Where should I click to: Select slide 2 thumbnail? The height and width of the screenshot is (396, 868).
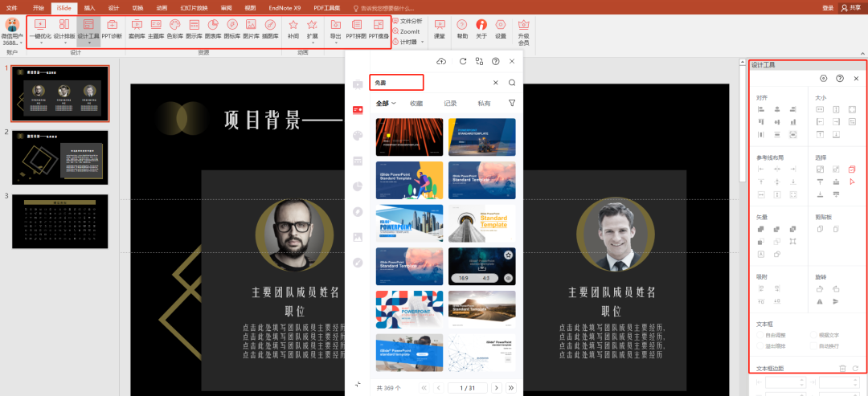point(60,157)
